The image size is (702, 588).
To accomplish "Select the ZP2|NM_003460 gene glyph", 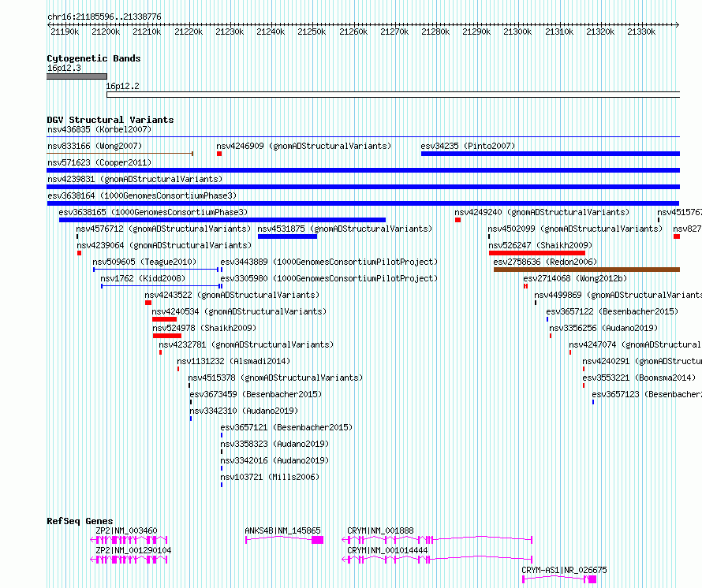I will click(x=129, y=540).
